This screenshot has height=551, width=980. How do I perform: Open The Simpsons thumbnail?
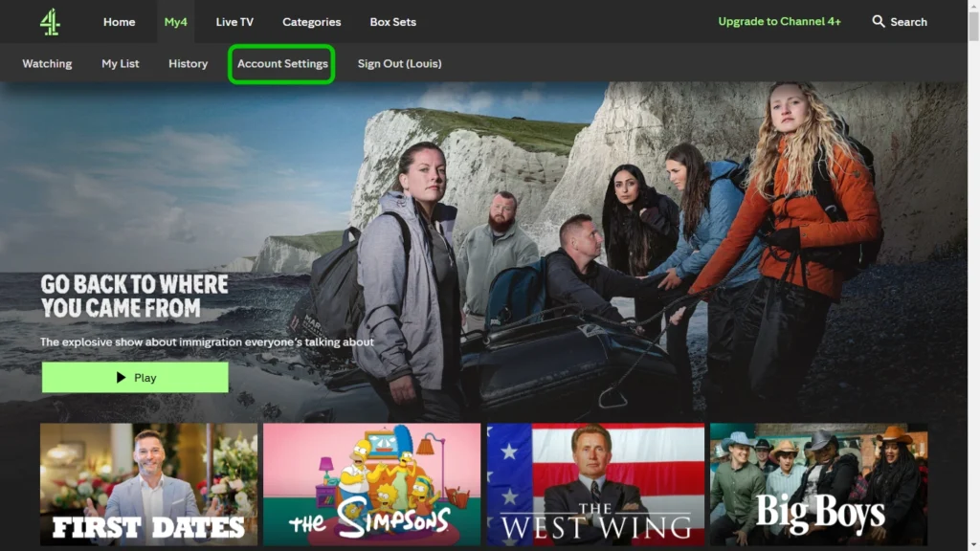coord(372,484)
